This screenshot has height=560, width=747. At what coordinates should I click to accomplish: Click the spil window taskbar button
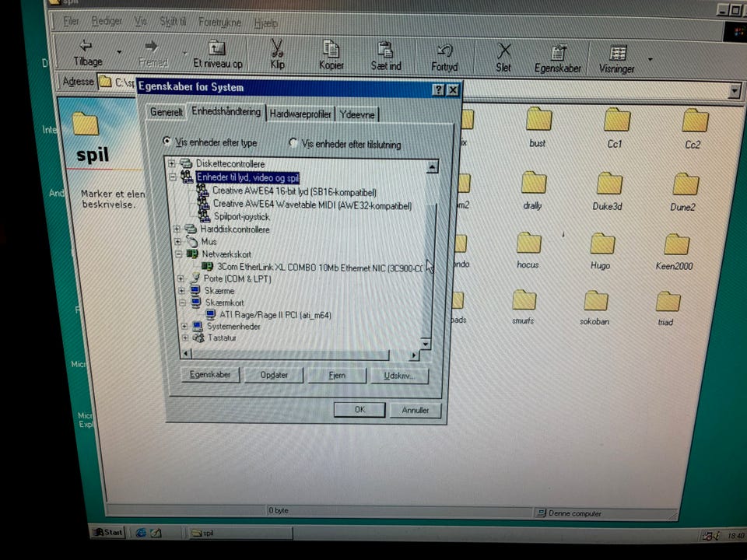(x=240, y=533)
